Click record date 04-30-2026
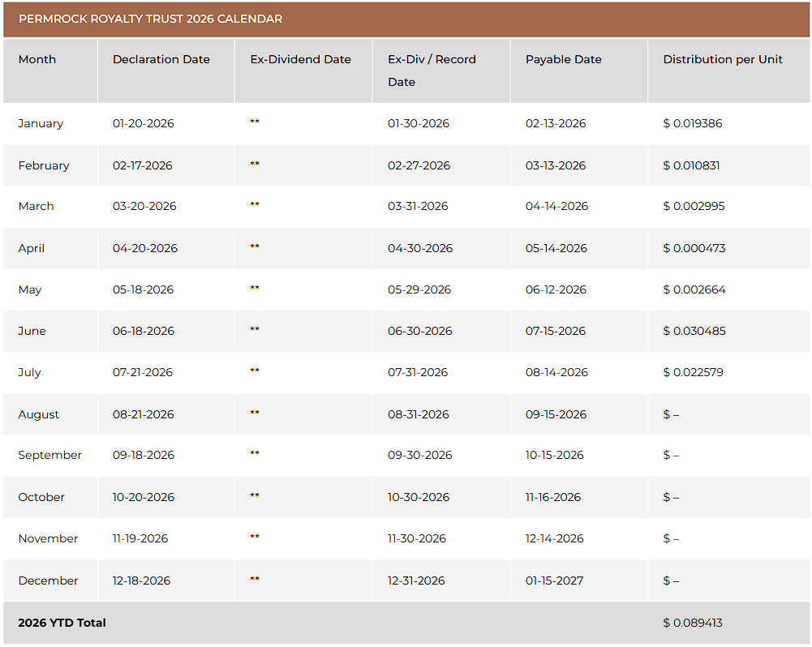The image size is (812, 647). point(420,248)
